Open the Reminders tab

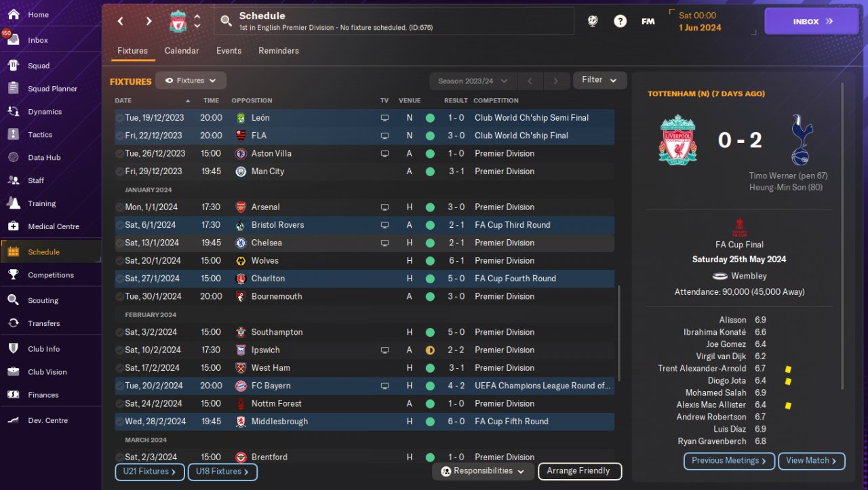click(x=278, y=51)
